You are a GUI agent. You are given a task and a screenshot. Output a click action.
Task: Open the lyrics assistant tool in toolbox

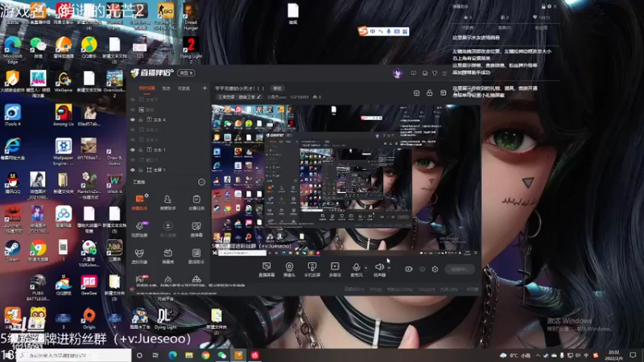pyautogui.click(x=196, y=257)
